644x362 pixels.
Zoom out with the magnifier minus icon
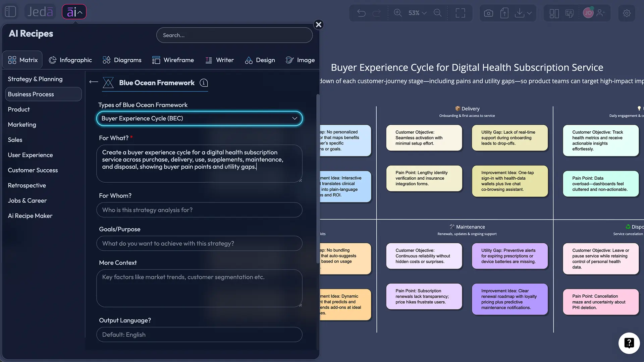[x=438, y=13]
